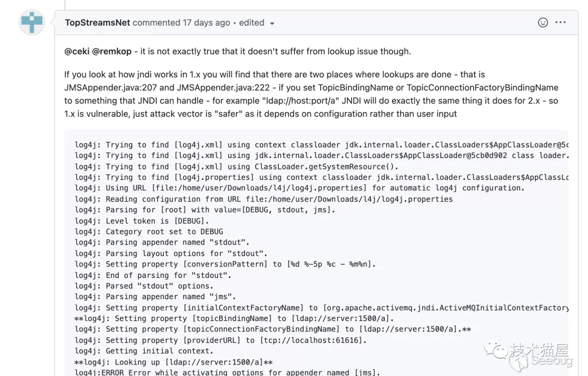Open the "17 days ago" comment permalink
This screenshot has height=376, width=588.
(206, 23)
